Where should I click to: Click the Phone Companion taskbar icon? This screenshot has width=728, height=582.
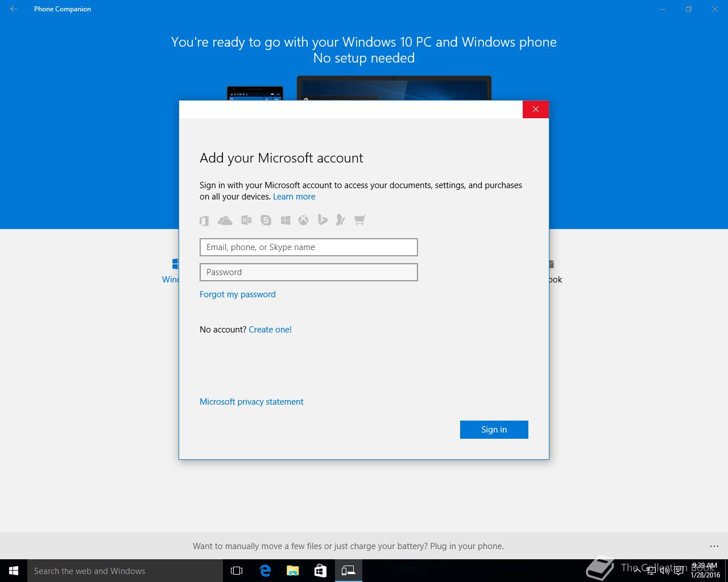348,571
